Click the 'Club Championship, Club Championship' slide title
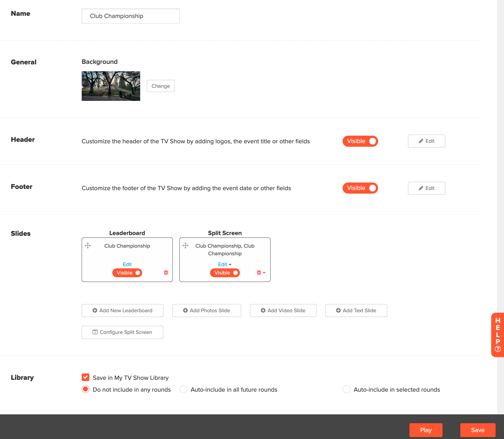The image size is (504, 439). point(225,250)
